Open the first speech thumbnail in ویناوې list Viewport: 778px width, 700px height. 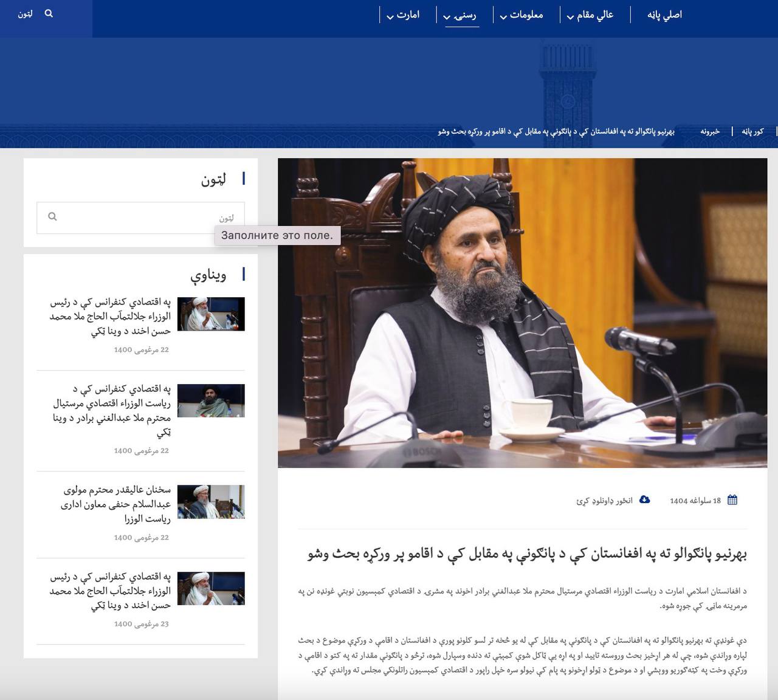tap(211, 314)
